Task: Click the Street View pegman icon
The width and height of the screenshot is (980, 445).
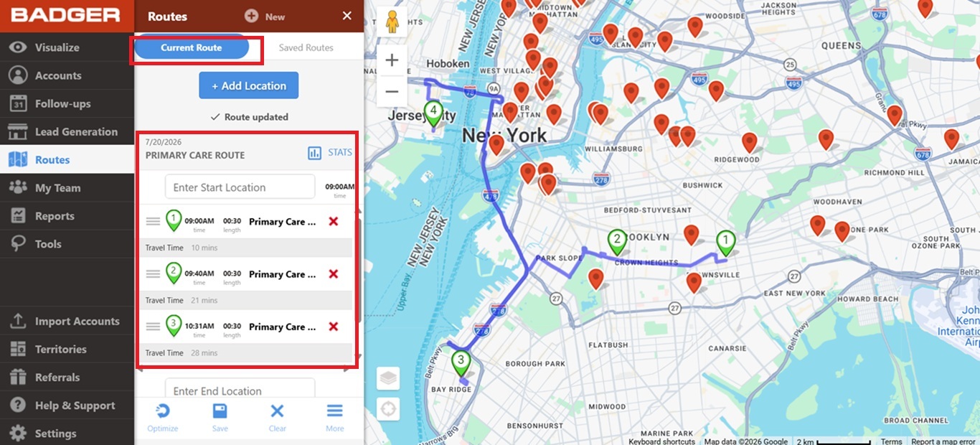Action: 392,22
